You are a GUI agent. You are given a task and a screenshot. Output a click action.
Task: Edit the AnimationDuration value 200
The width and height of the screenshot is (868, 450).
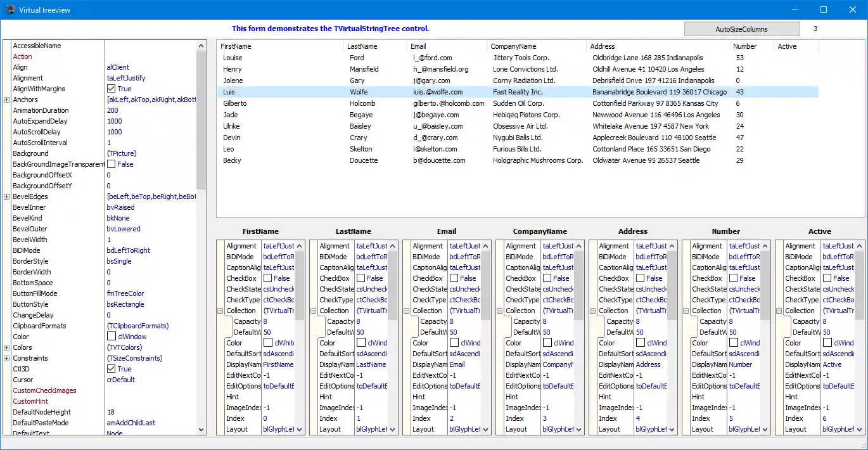[x=114, y=110]
